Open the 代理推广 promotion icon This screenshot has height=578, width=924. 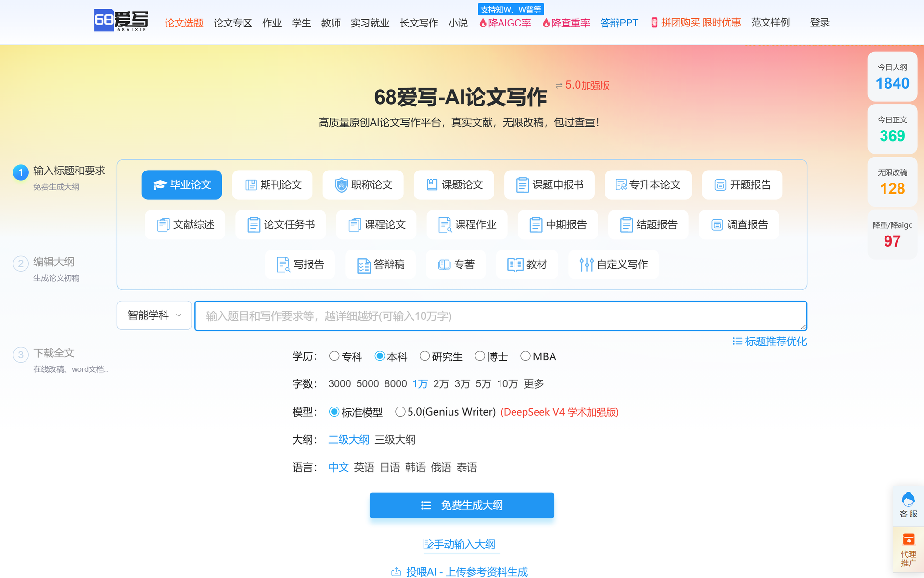click(x=908, y=539)
